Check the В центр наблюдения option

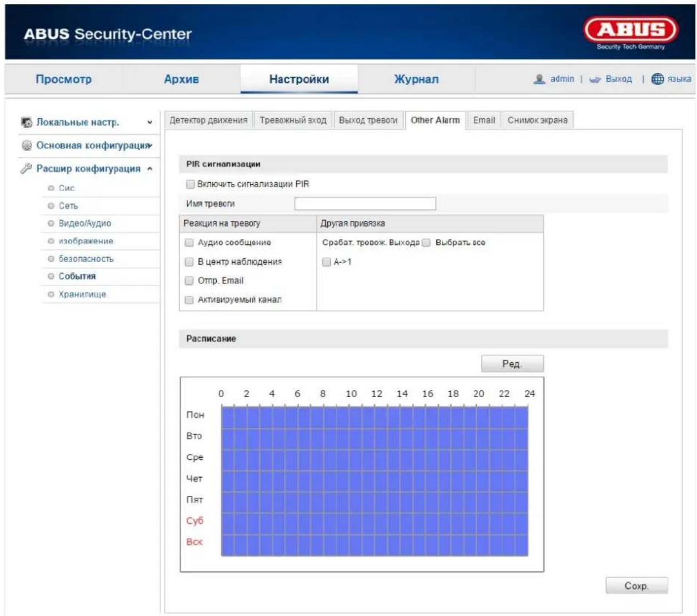click(189, 262)
